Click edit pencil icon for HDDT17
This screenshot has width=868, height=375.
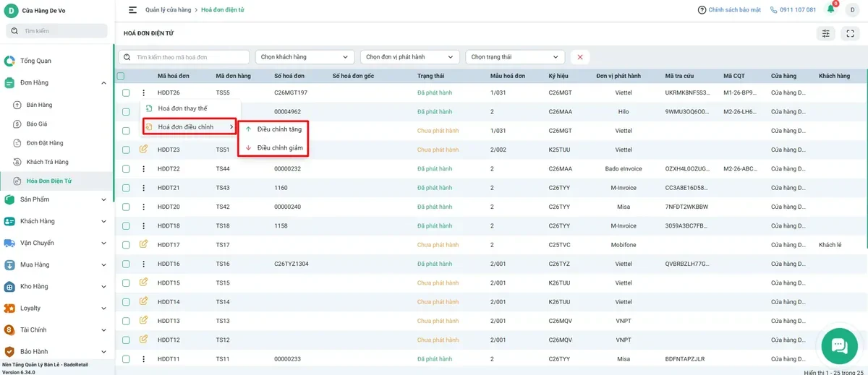coord(143,244)
